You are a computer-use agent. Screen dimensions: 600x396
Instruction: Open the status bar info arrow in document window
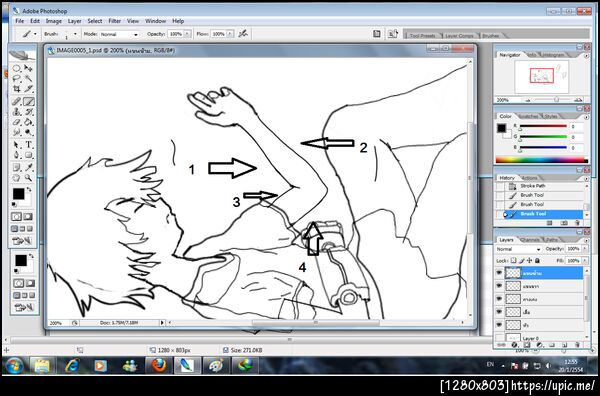coord(162,323)
